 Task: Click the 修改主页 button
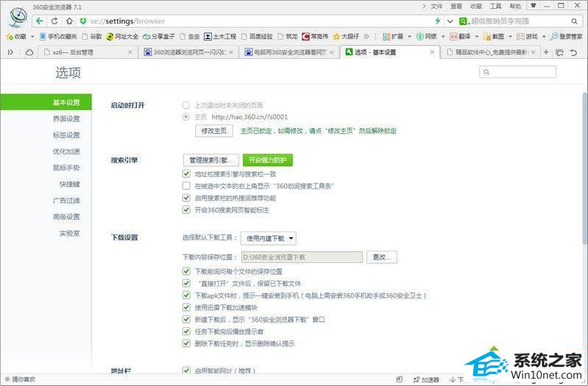[x=213, y=130]
